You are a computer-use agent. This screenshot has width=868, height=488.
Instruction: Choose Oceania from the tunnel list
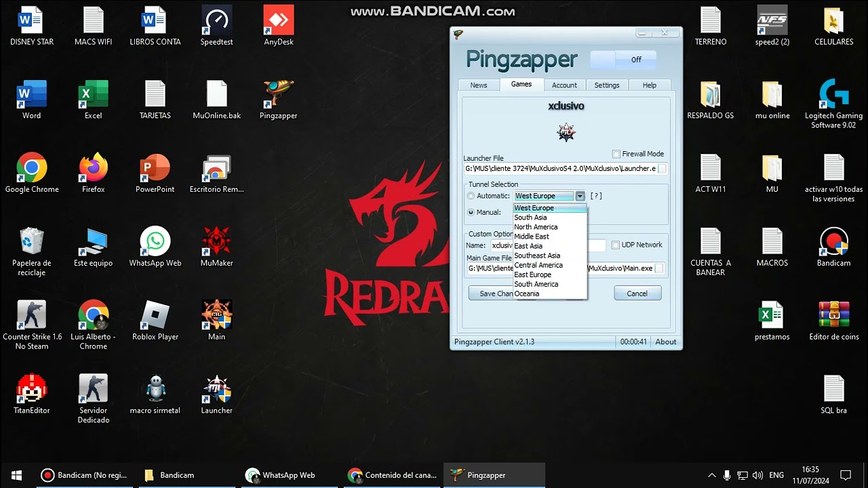(550, 293)
